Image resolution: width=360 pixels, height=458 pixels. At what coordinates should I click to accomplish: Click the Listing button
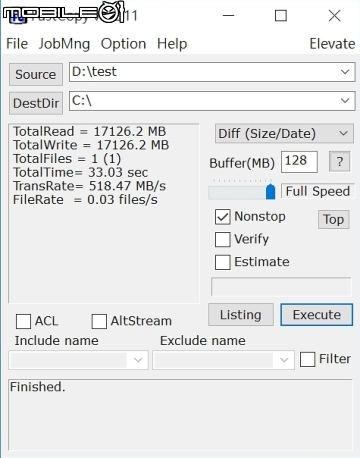tap(241, 315)
